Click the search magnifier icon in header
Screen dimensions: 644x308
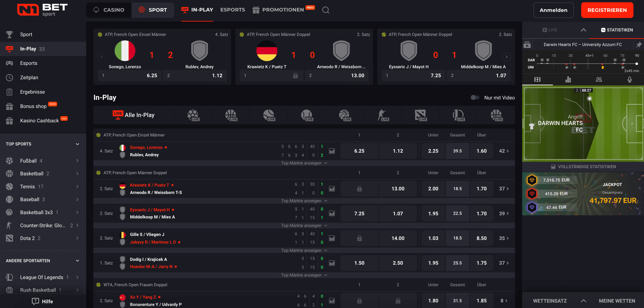[x=326, y=10]
